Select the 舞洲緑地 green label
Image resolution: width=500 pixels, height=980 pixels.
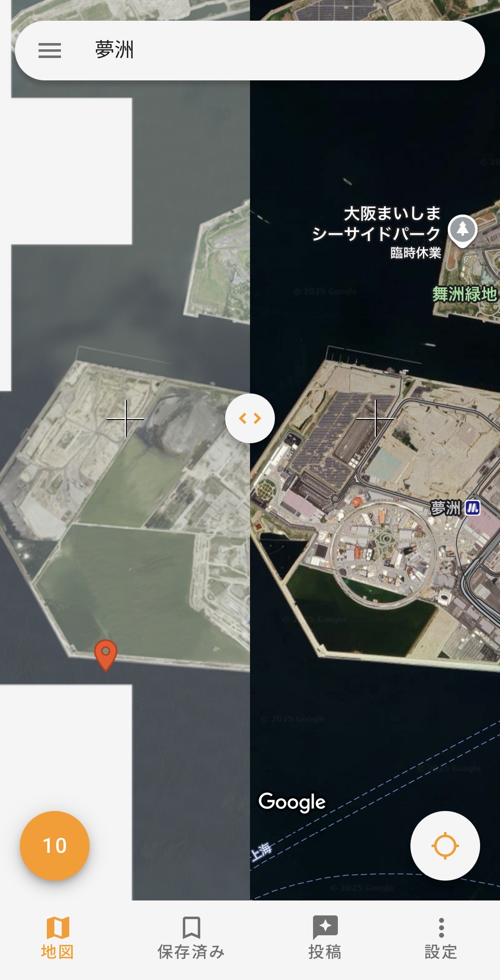tap(465, 294)
